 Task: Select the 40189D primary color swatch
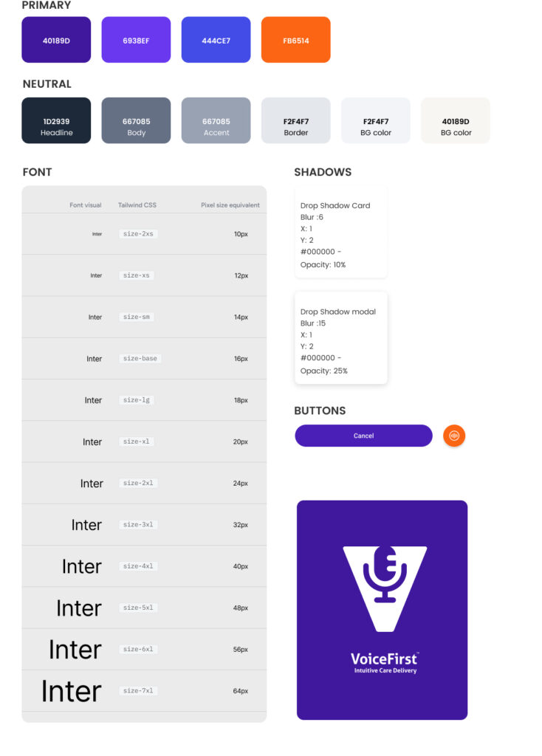[56, 40]
